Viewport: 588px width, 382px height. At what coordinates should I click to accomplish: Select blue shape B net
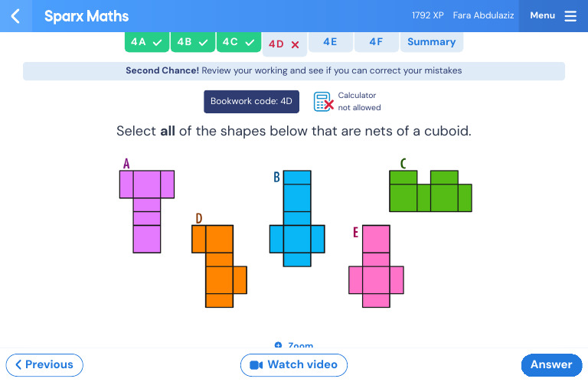[x=297, y=222]
